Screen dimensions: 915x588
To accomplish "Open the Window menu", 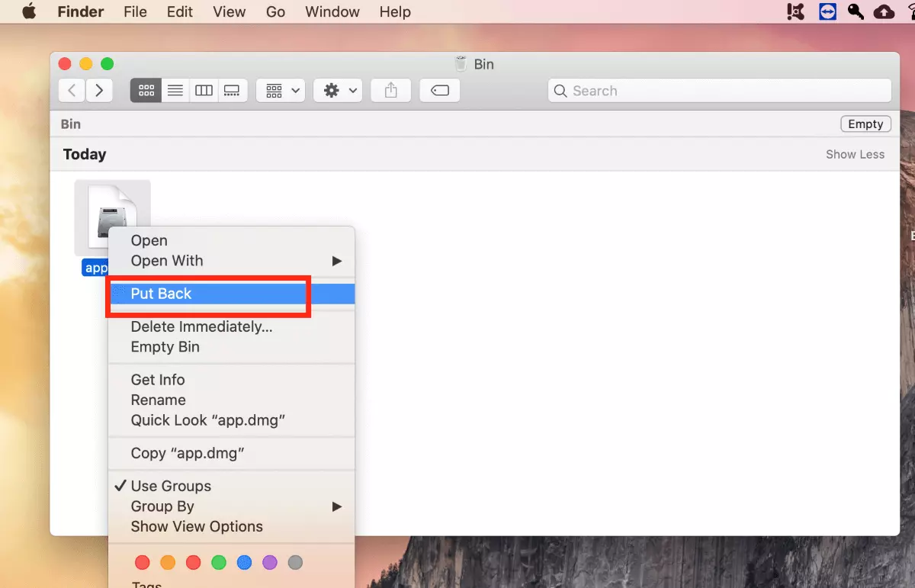I will tap(332, 11).
